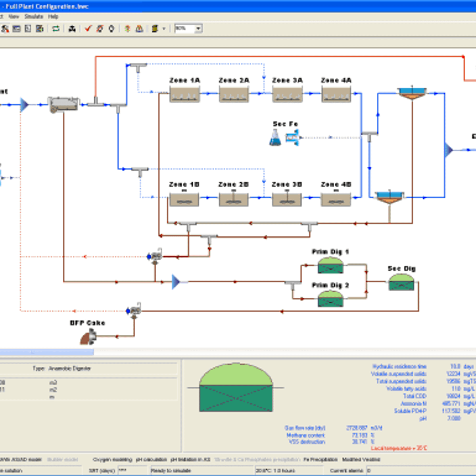The width and height of the screenshot is (476, 476).
Task: Click the horizontal scrollbar below the flowsheet
Action: point(47,352)
